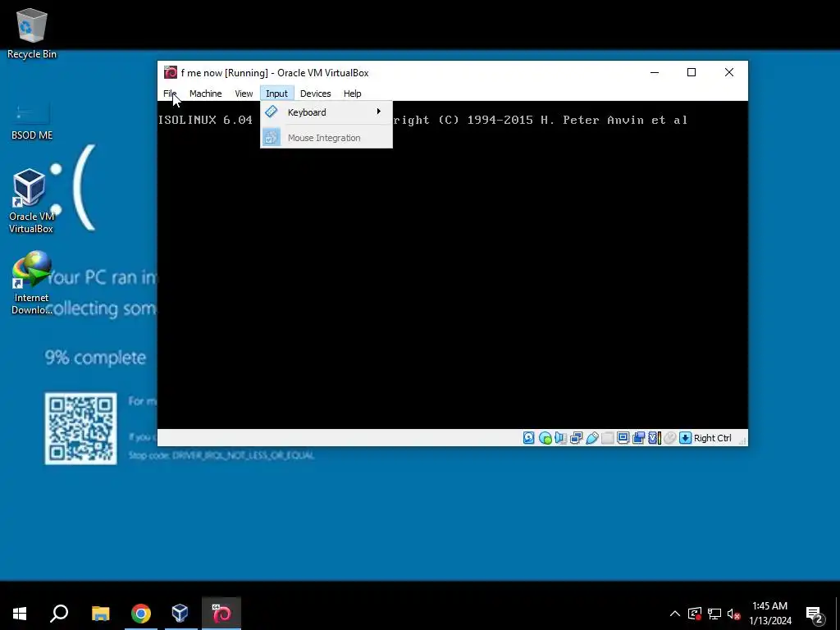Image resolution: width=840 pixels, height=630 pixels.
Task: Select the BSOD ME desktop icon
Action: click(32, 121)
